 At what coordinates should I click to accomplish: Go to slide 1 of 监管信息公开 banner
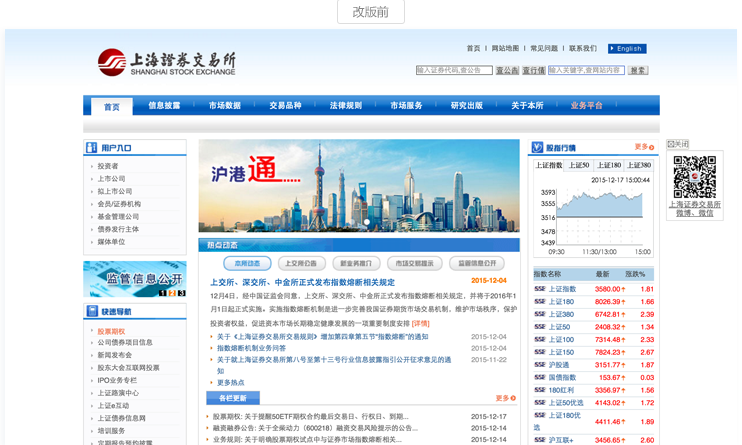click(x=162, y=293)
